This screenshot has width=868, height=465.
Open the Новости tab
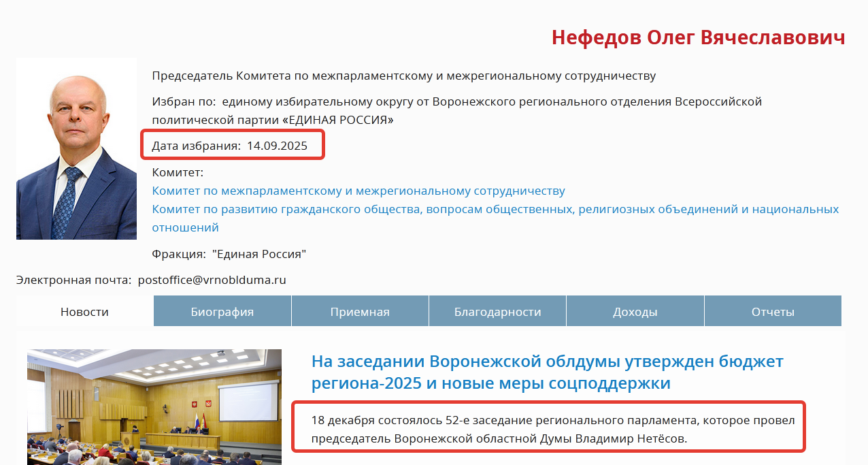tap(84, 312)
